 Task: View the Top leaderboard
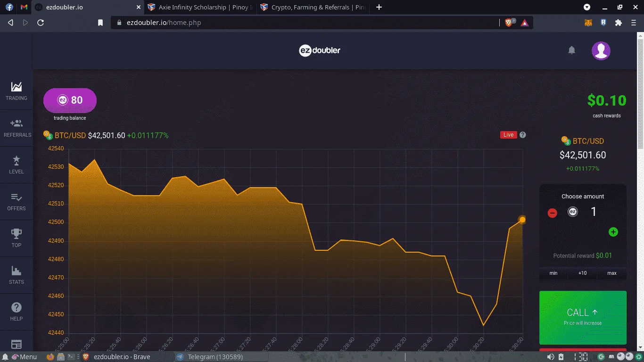(x=17, y=238)
